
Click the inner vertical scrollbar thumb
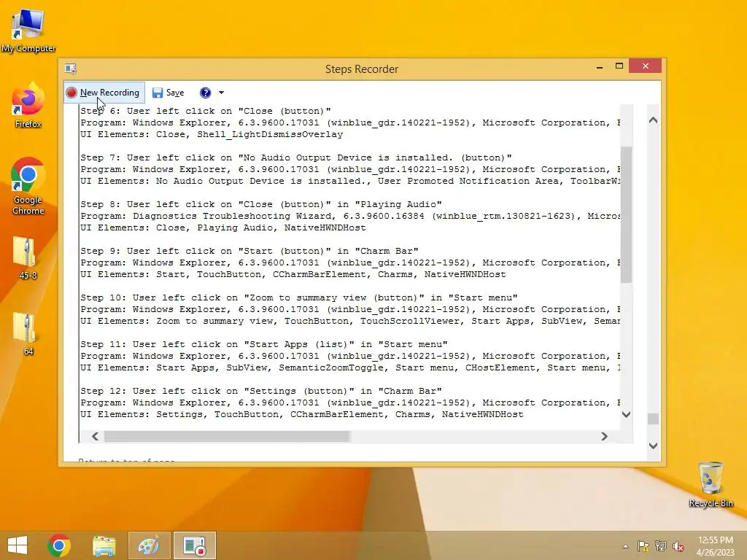627,214
